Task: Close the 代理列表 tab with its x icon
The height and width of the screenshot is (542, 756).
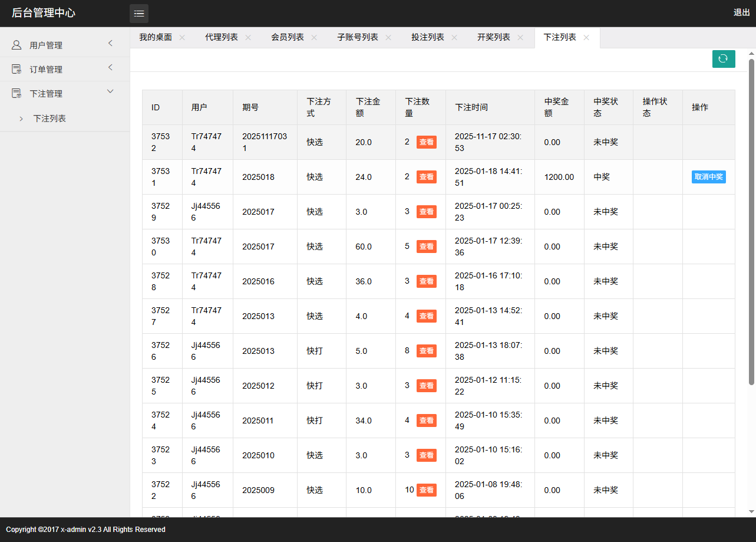Action: click(x=247, y=37)
